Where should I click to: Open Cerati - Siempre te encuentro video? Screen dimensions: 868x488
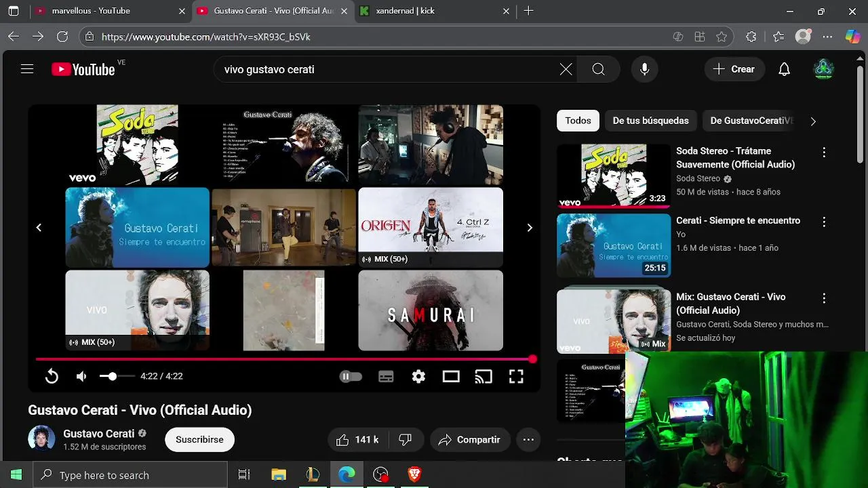(x=738, y=220)
